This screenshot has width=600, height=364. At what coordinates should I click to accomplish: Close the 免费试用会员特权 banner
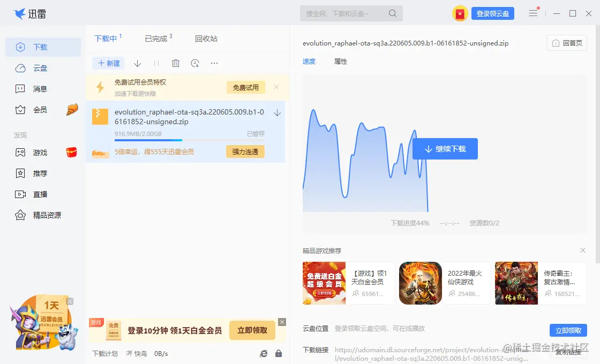coord(276,87)
